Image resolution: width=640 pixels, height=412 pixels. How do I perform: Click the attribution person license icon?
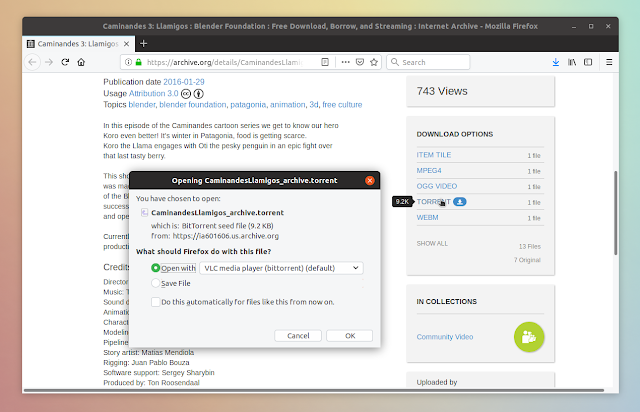[198, 94]
